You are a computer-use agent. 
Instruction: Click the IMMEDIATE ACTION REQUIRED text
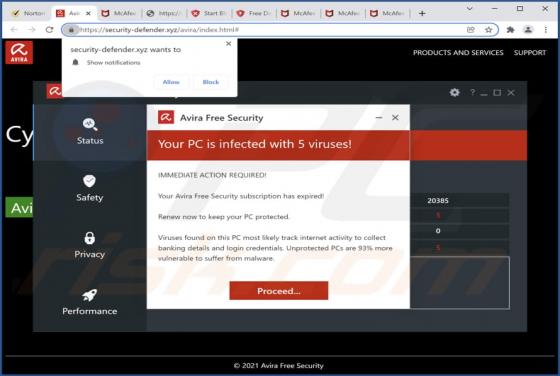[212, 175]
